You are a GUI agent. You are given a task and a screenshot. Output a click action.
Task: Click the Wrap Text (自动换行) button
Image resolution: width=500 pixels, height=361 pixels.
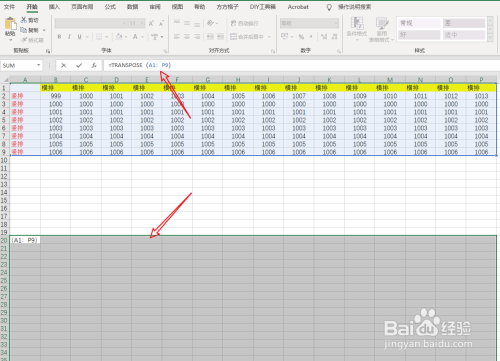244,23
